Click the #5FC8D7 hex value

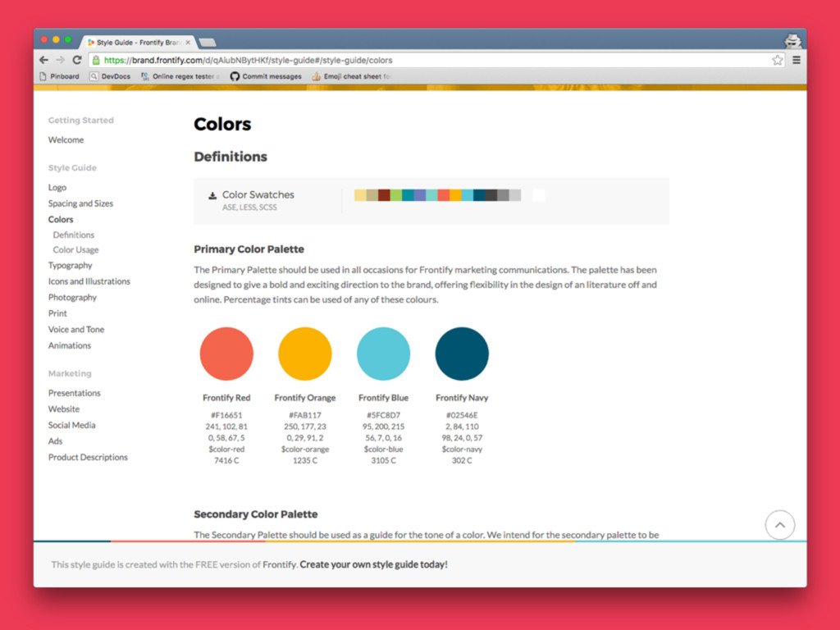tap(384, 415)
